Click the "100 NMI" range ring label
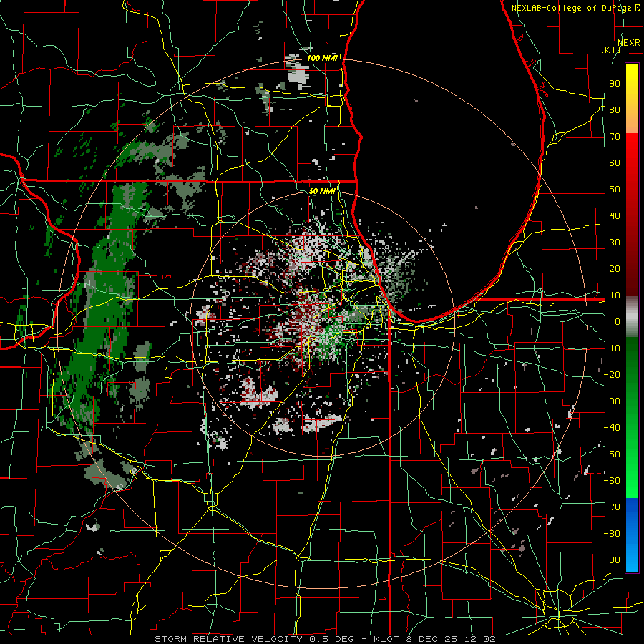 (x=322, y=58)
